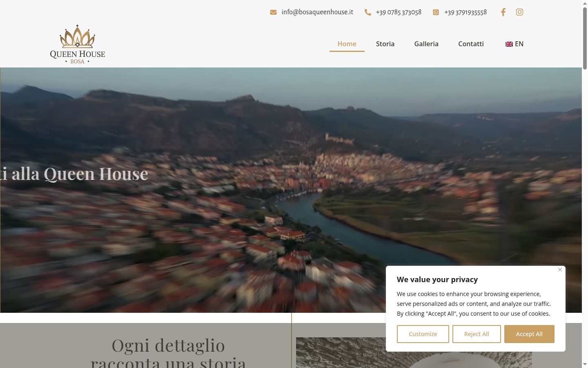Click the Reject All cookies button
Screen dimensions: 588x368
[x=477, y=334]
